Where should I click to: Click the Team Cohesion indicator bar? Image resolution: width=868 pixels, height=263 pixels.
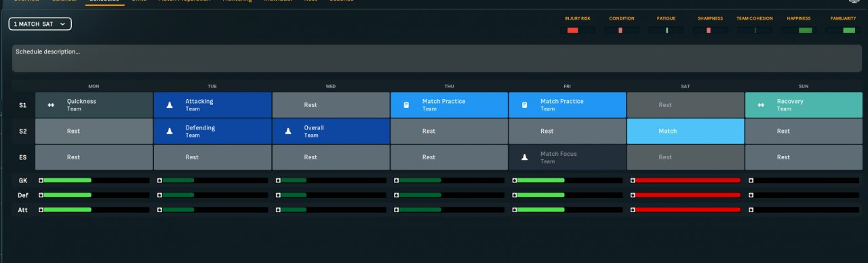click(754, 31)
